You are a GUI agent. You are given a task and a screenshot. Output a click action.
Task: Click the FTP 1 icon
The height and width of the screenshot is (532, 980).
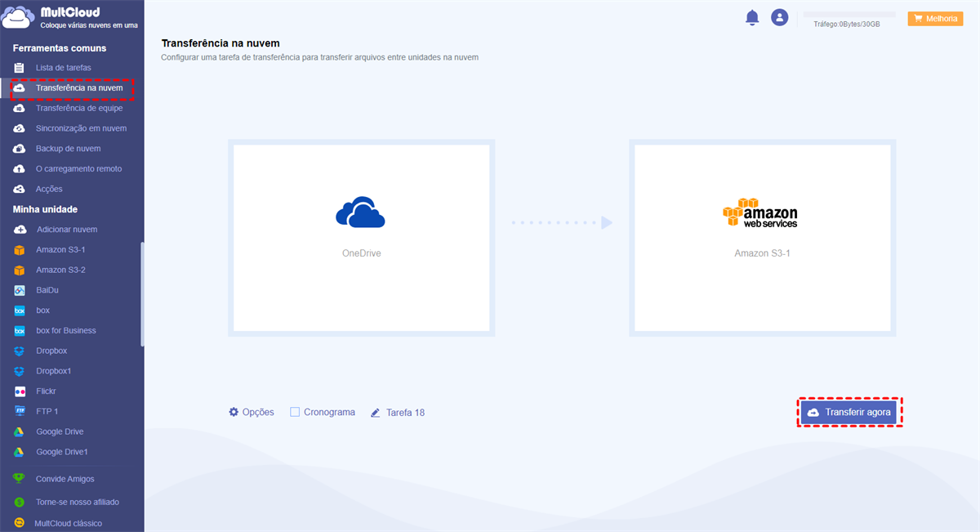[x=20, y=411]
